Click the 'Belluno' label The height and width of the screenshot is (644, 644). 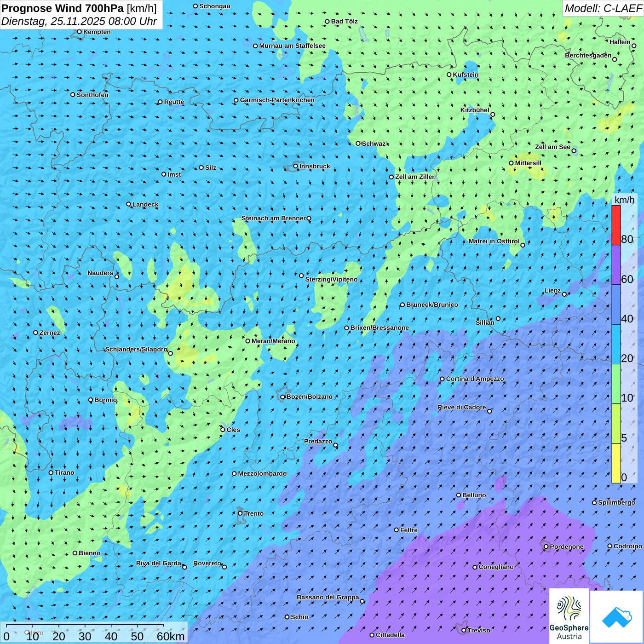(474, 495)
